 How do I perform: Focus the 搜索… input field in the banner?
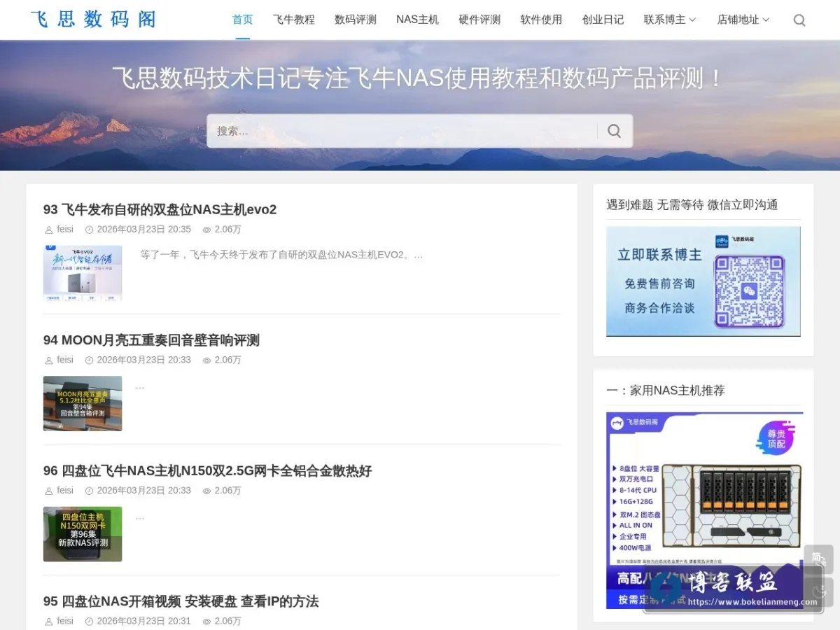(402, 131)
